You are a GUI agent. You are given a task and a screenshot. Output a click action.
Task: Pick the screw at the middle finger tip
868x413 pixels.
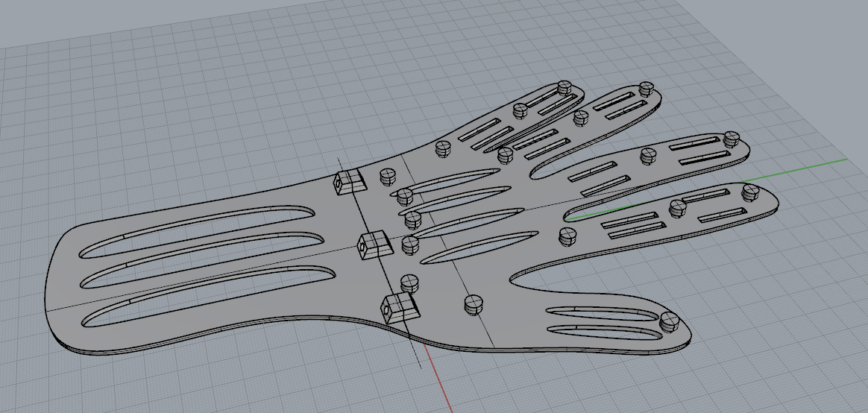tap(732, 139)
